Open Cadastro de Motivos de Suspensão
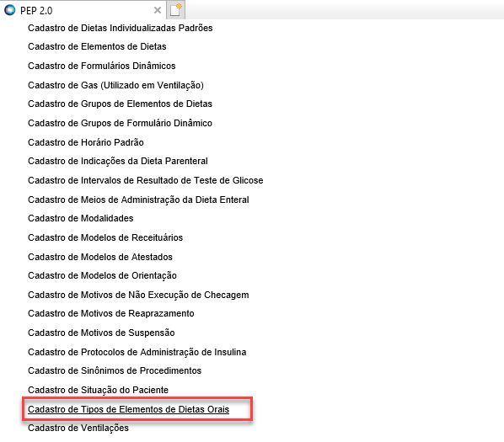 pos(101,333)
